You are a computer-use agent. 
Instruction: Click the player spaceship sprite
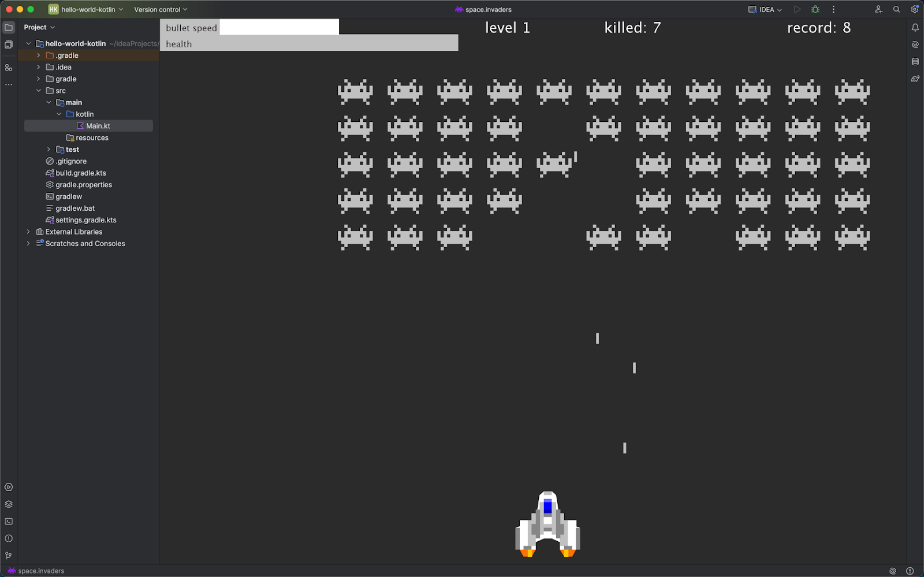coord(547,524)
